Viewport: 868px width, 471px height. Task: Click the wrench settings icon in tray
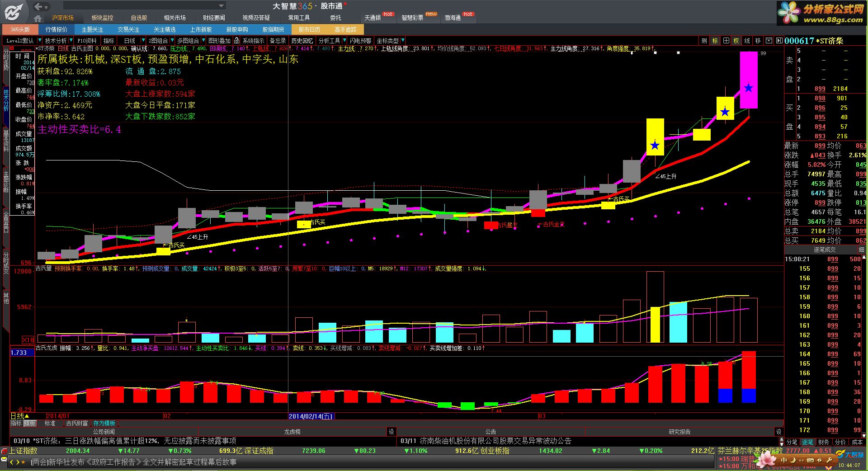829,460
